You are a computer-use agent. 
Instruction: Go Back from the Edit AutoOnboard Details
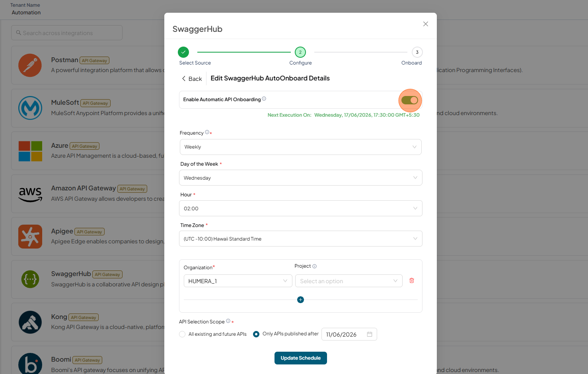tap(192, 79)
